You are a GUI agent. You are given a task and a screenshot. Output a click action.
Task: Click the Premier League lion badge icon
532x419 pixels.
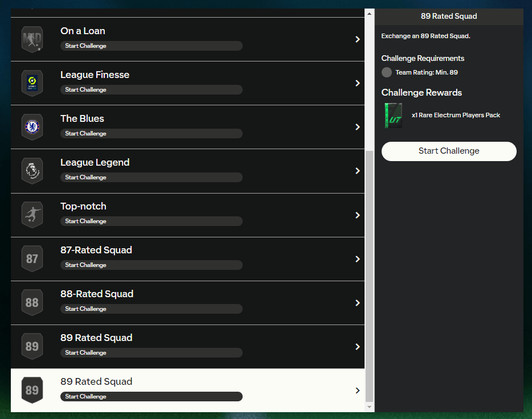[32, 171]
